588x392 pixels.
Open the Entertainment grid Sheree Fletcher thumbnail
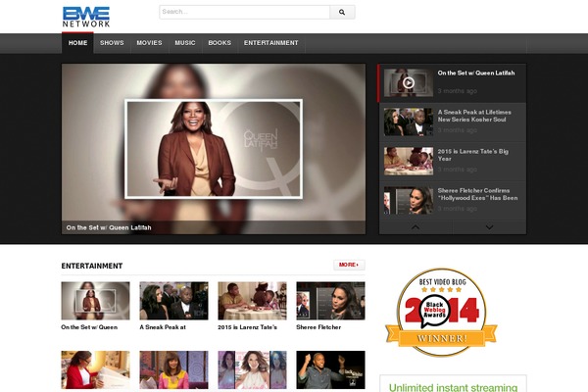click(x=330, y=301)
